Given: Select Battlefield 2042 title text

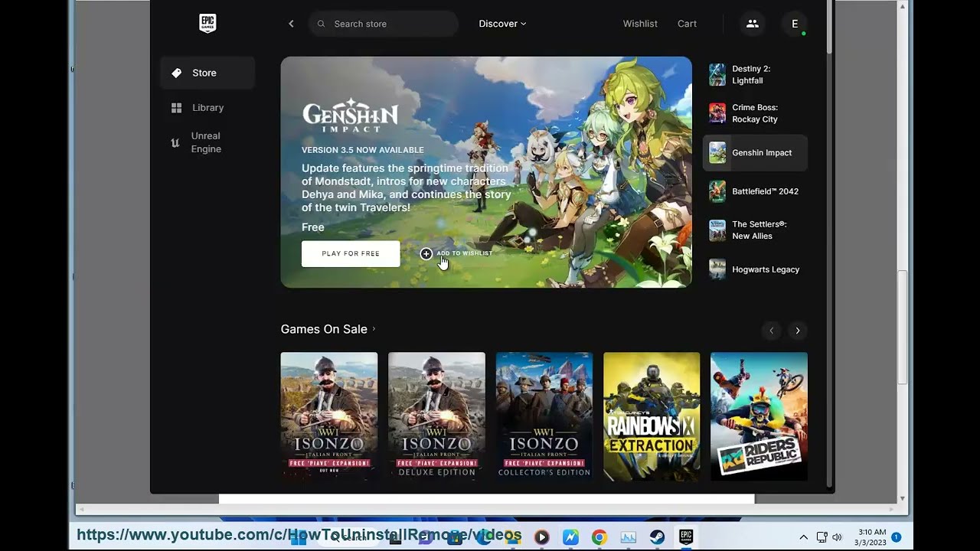Looking at the screenshot, I should (x=765, y=191).
